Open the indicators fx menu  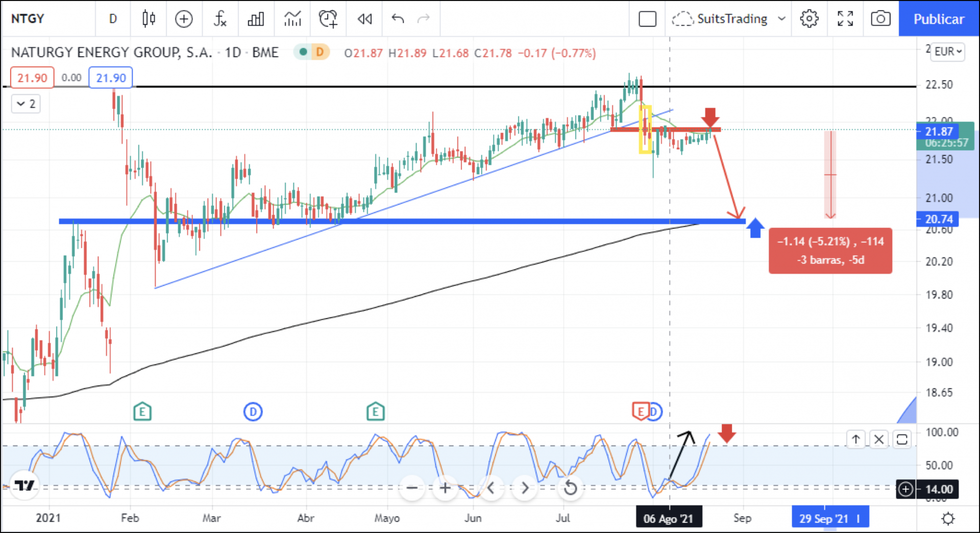tap(220, 19)
